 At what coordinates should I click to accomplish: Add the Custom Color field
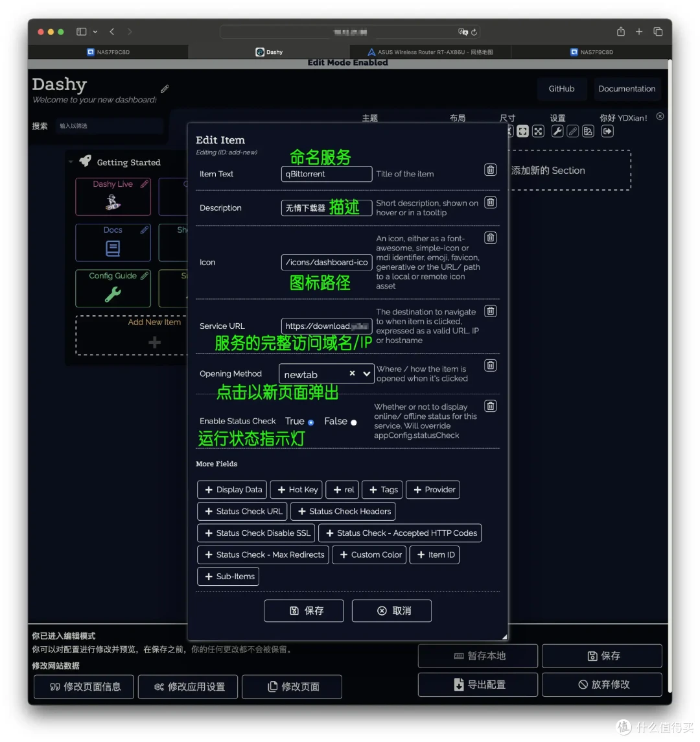tap(369, 555)
